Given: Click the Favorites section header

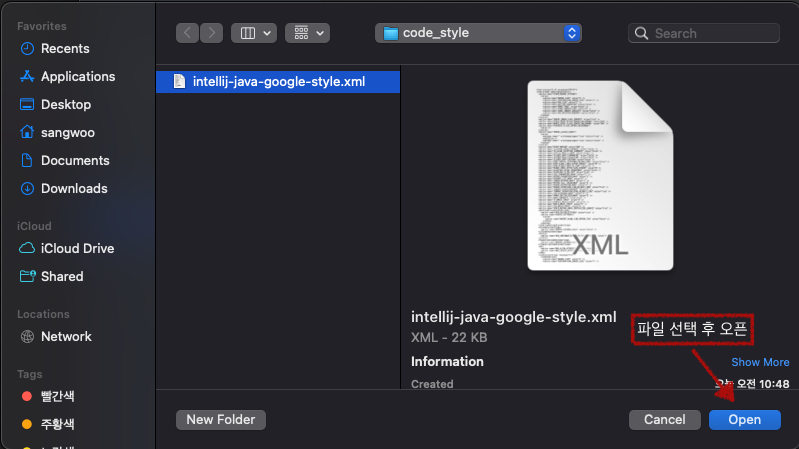Looking at the screenshot, I should tap(42, 26).
